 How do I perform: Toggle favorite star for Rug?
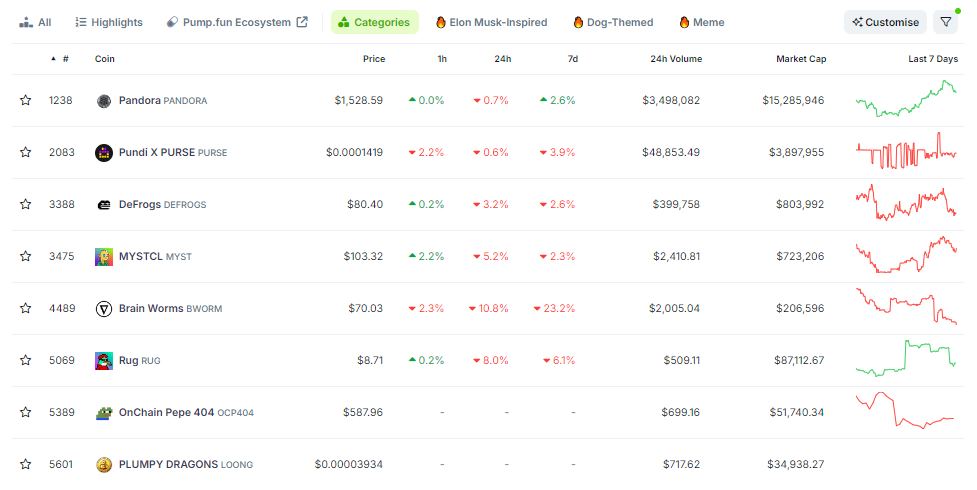[x=26, y=360]
